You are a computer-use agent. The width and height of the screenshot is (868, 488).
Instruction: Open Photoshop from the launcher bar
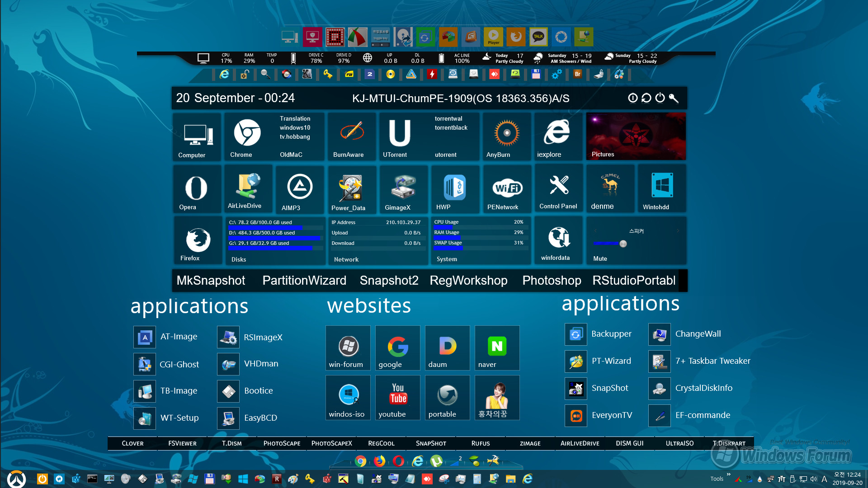pyautogui.click(x=552, y=280)
